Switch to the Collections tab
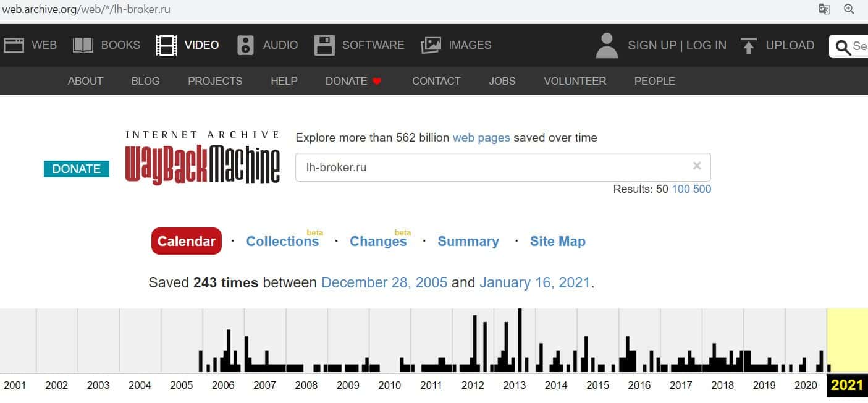The height and width of the screenshot is (403, 868). pyautogui.click(x=282, y=241)
